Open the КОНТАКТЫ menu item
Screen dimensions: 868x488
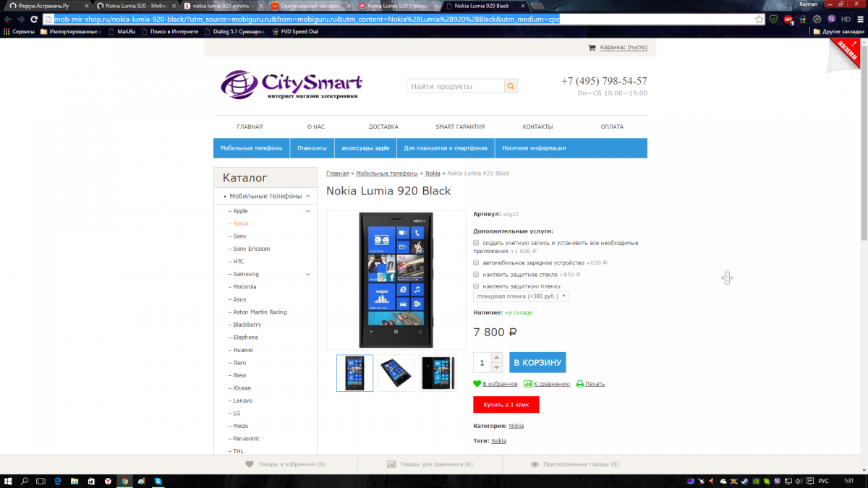[x=537, y=127]
